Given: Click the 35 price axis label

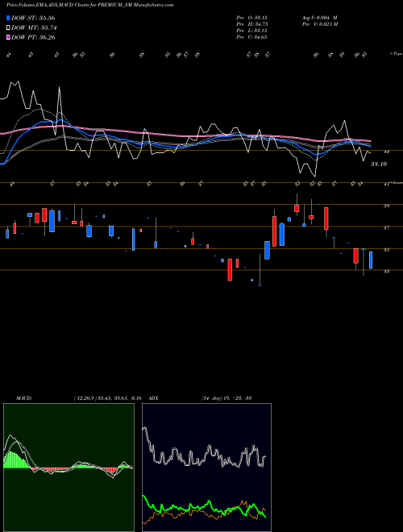Looking at the screenshot, I should tap(386, 250).
